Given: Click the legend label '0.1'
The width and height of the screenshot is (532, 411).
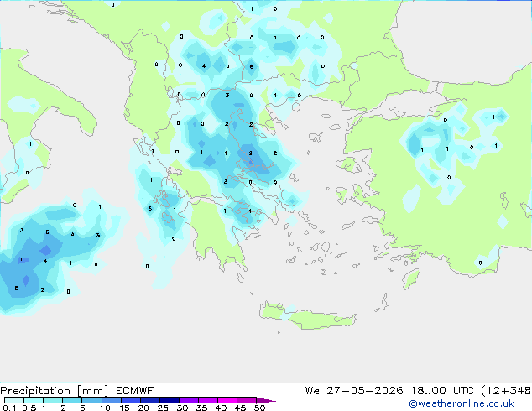Looking at the screenshot, I should point(9,408).
